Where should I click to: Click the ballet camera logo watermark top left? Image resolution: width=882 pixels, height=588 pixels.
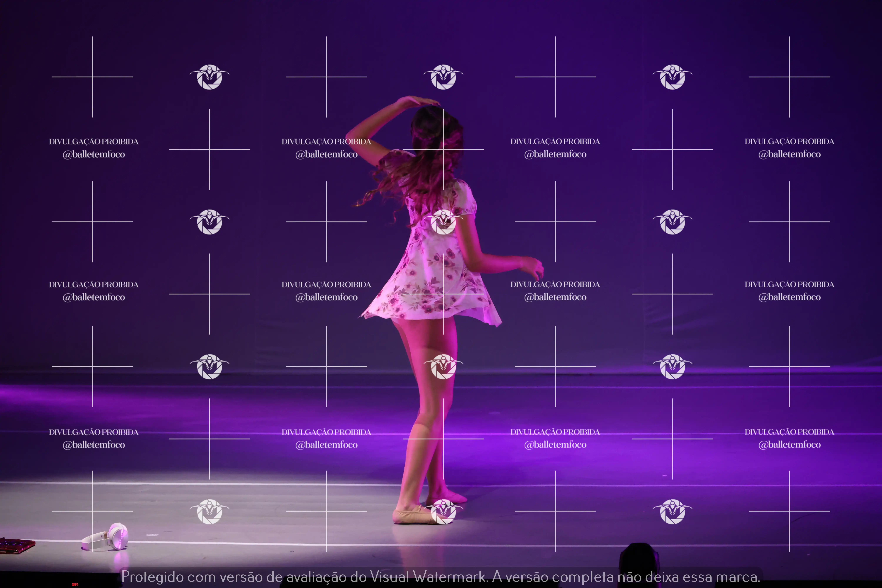tap(210, 77)
